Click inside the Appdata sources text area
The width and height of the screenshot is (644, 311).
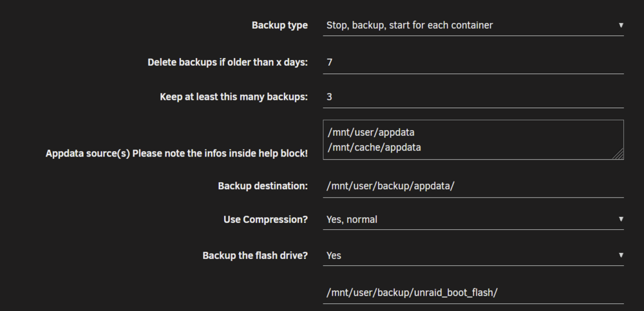click(x=473, y=140)
